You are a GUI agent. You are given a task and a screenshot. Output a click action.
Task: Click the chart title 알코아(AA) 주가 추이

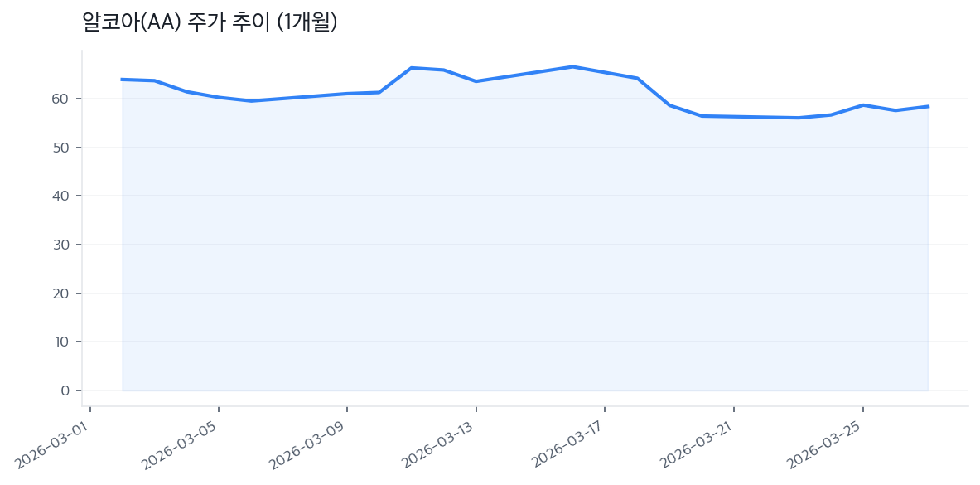point(210,22)
